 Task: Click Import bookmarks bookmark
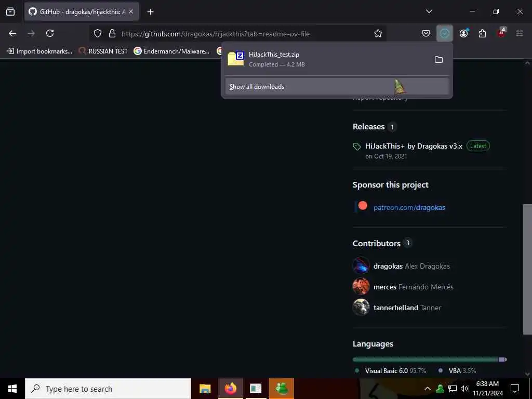click(39, 51)
